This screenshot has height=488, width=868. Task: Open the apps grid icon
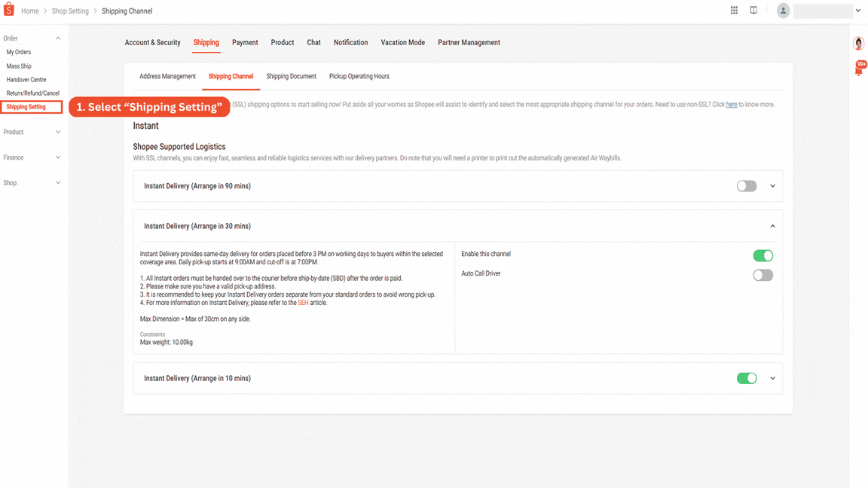(734, 11)
